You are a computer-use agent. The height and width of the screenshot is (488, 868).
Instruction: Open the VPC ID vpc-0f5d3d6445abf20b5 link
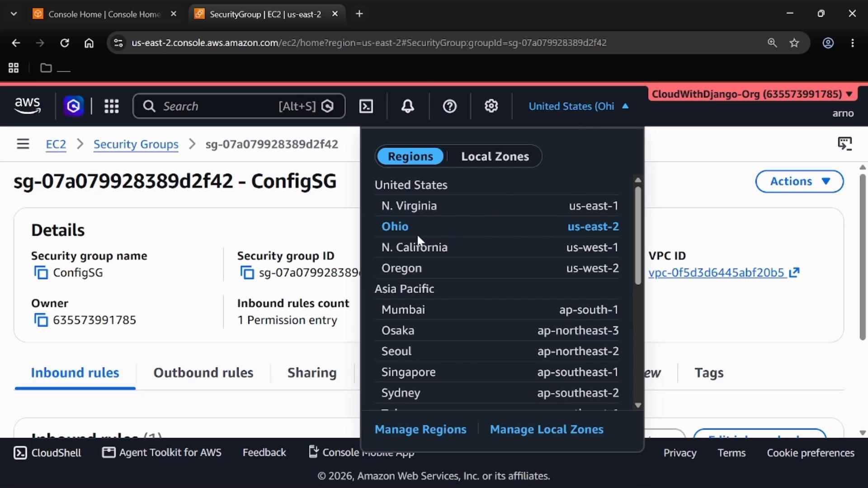(724, 272)
